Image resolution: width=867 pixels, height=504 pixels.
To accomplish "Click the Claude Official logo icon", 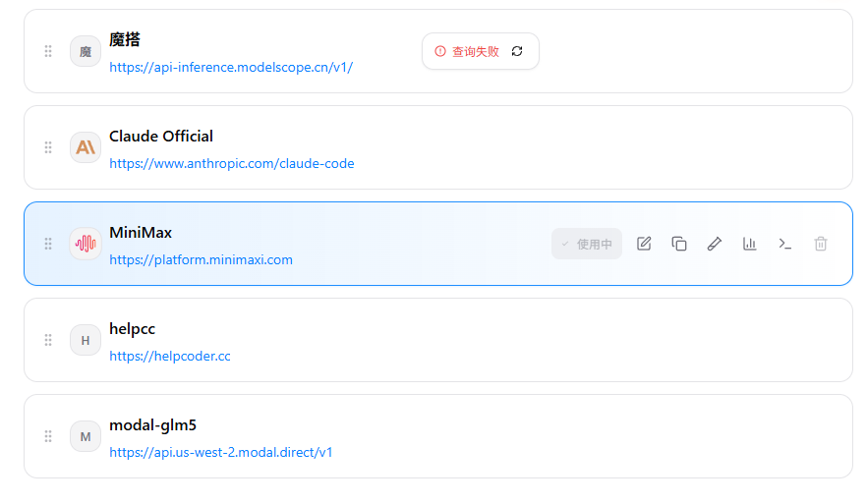I will [86, 147].
